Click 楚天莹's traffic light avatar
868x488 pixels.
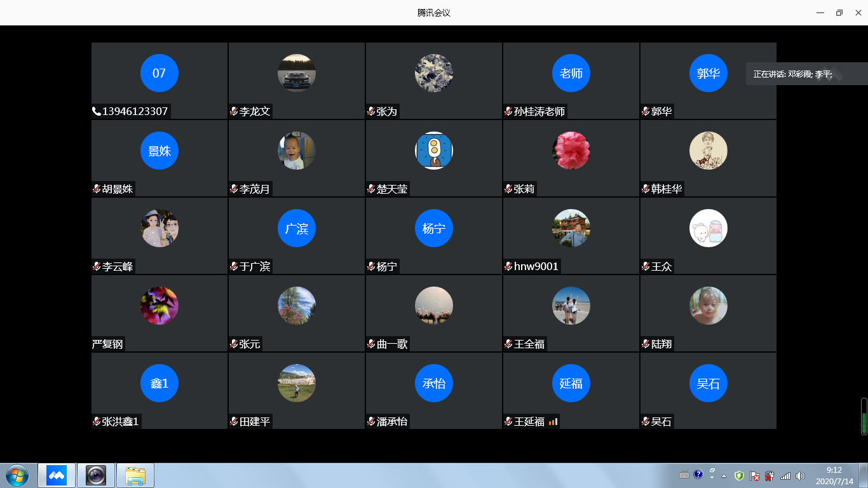point(433,151)
